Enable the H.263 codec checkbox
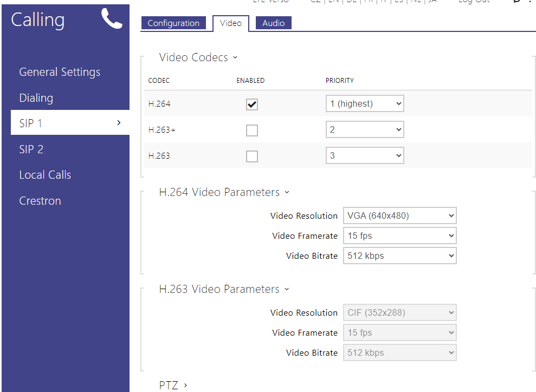The width and height of the screenshot is (536, 392). pyautogui.click(x=251, y=156)
